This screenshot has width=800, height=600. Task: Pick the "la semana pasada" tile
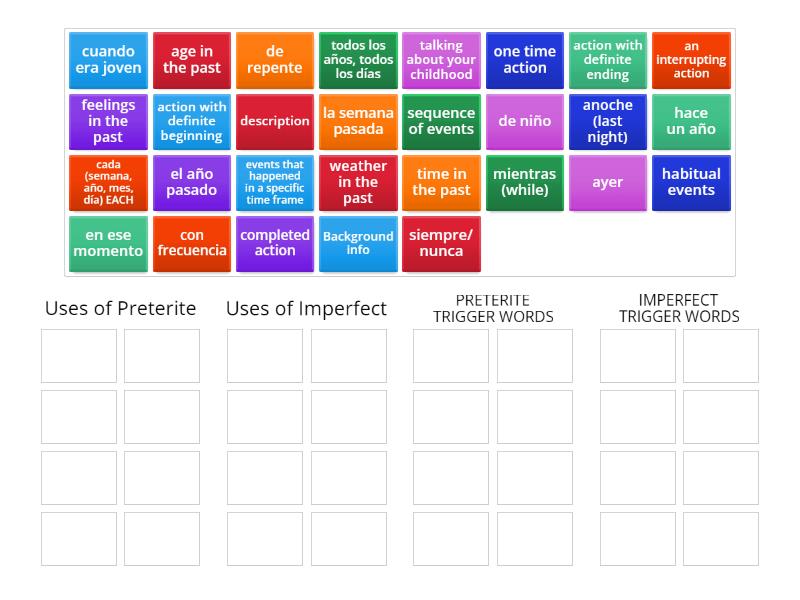click(x=358, y=122)
